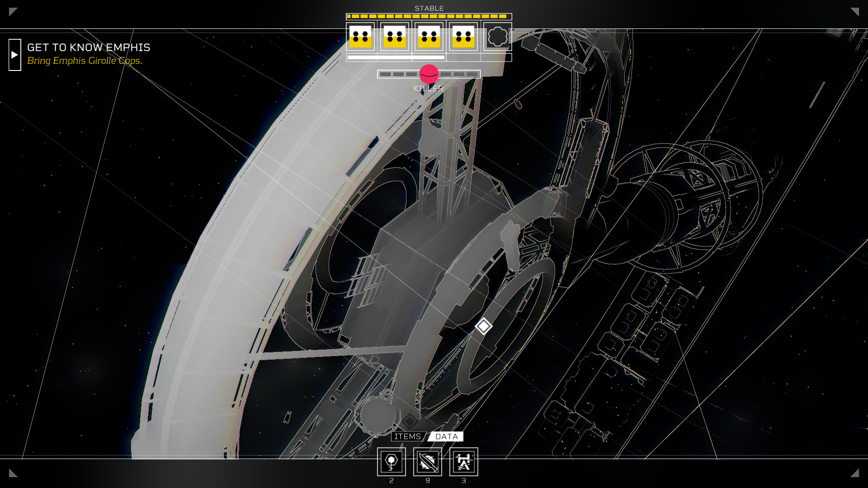Open the Get To Know Emphis quest

pyautogui.click(x=89, y=47)
